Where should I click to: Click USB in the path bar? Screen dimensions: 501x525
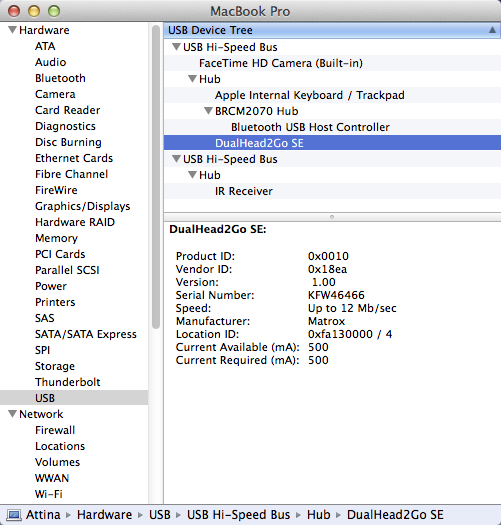tap(160, 515)
